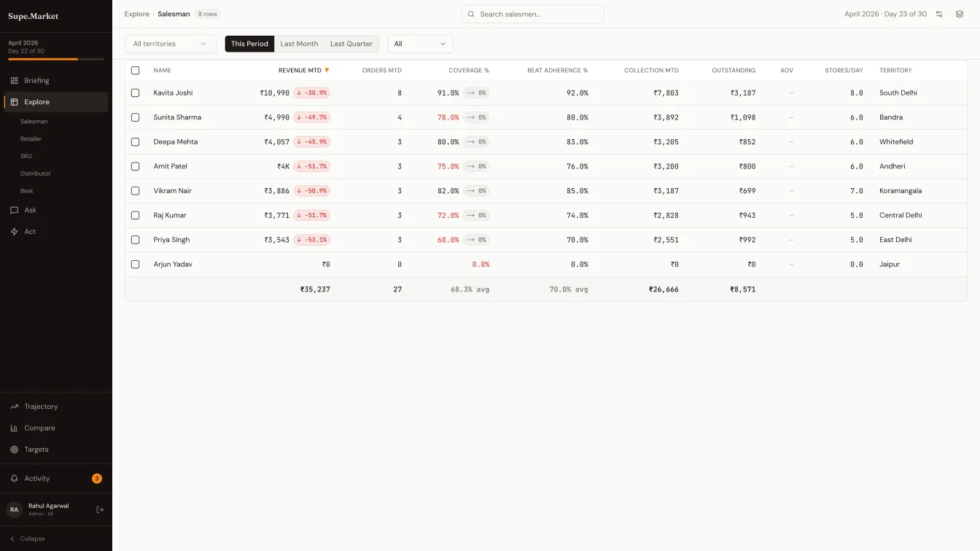Viewport: 980px width, 551px height.
Task: Open the Trajectory chart icon
Action: tap(14, 406)
